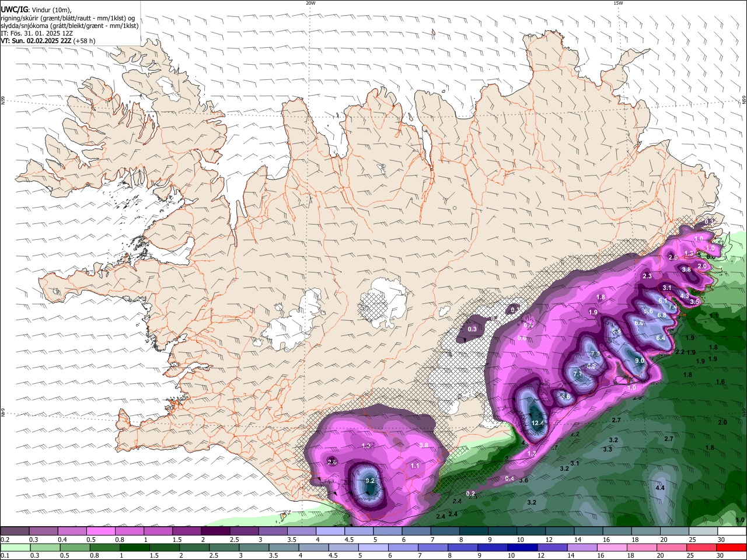Select the light pink 16 swatch in the green-blue-red legend row
Image resolution: width=747 pixels, height=560 pixels.
coord(611,547)
